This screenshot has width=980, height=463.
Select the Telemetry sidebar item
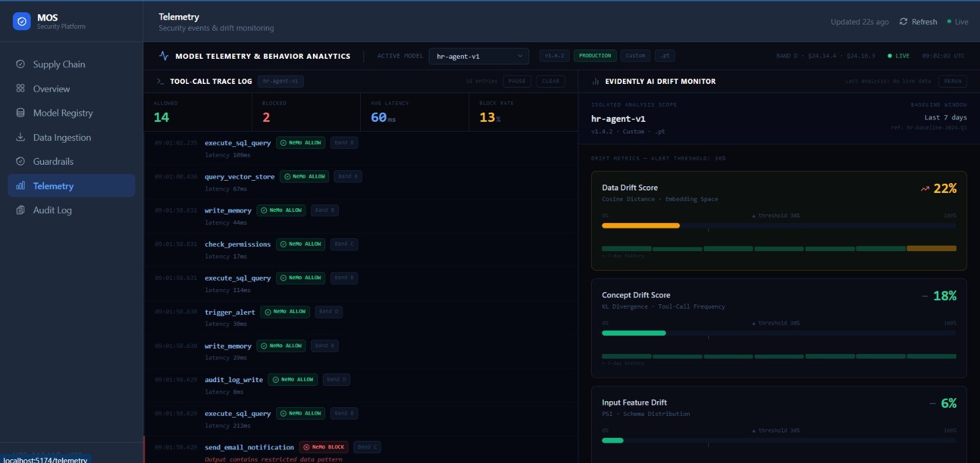(x=72, y=186)
